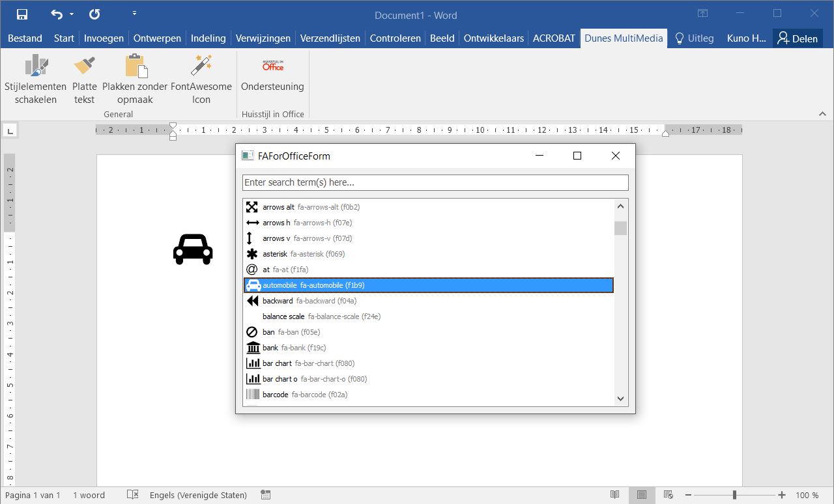
Task: Open the undo history dropdown arrow
Action: point(72,14)
